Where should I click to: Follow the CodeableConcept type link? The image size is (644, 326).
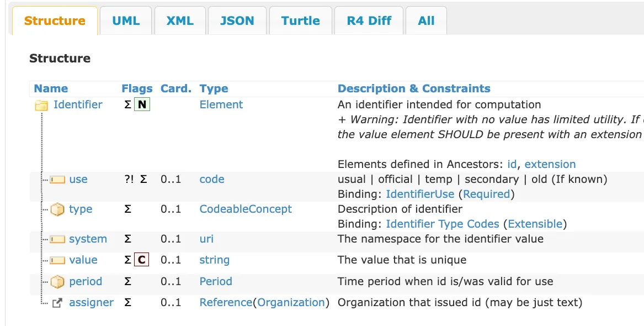(x=246, y=209)
